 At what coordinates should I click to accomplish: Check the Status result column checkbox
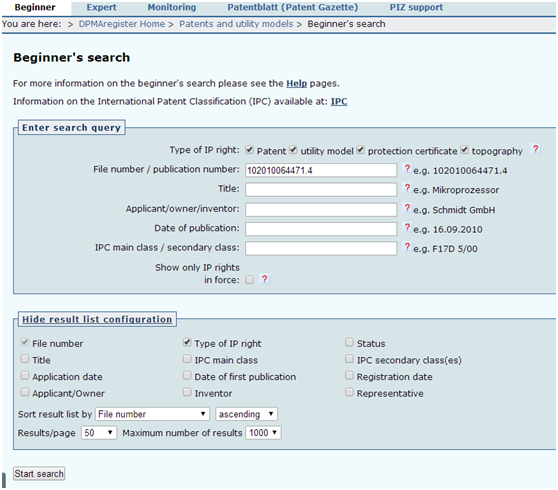coord(349,342)
